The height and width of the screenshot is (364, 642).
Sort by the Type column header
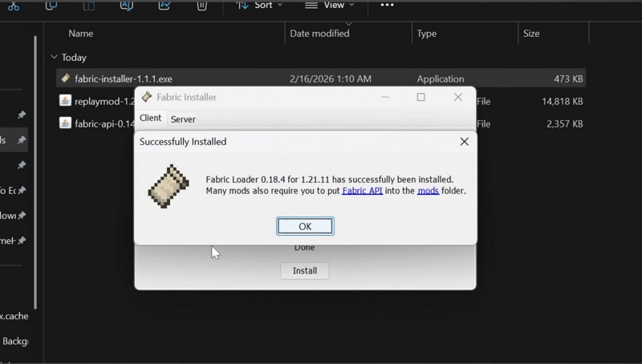(x=427, y=34)
